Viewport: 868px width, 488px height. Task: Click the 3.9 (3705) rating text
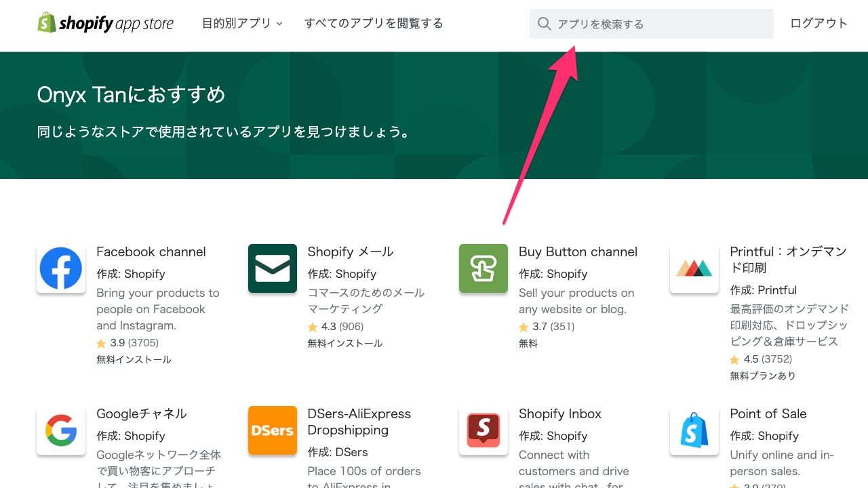click(x=134, y=343)
